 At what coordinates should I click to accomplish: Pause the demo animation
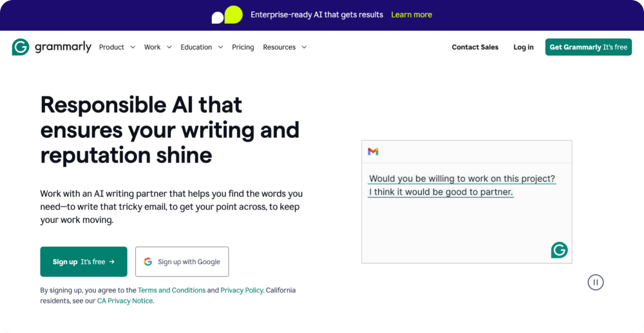point(596,282)
